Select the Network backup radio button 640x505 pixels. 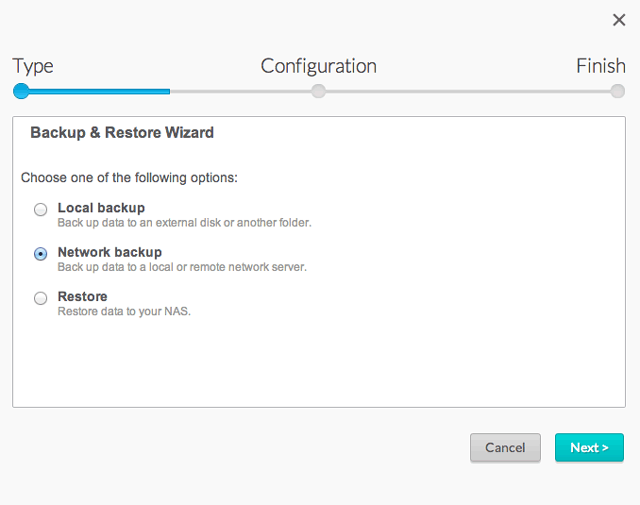tap(40, 254)
